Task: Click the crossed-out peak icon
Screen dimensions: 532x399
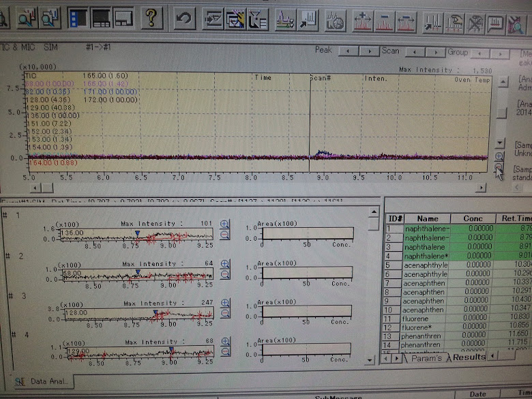Action: tap(475, 24)
